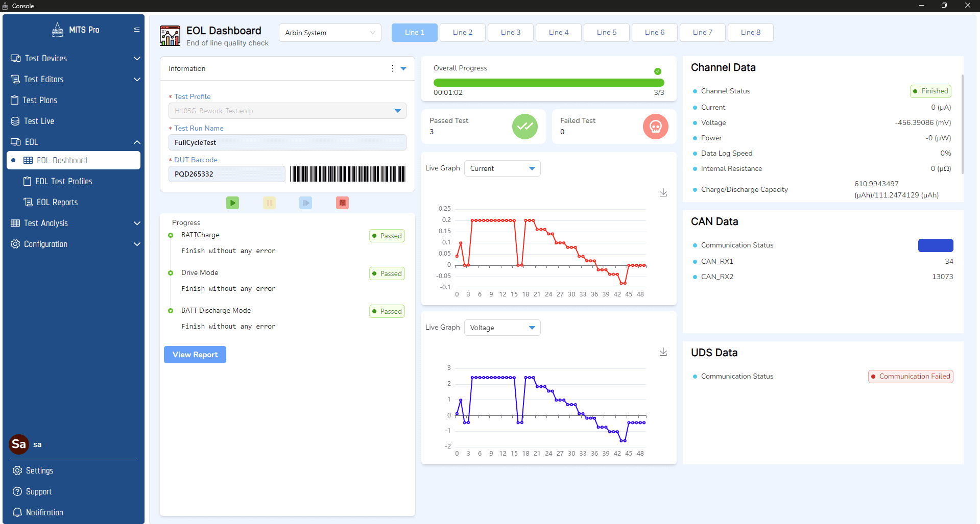Image resolution: width=980 pixels, height=524 pixels.
Task: Download the Current live graph
Action: pos(663,192)
